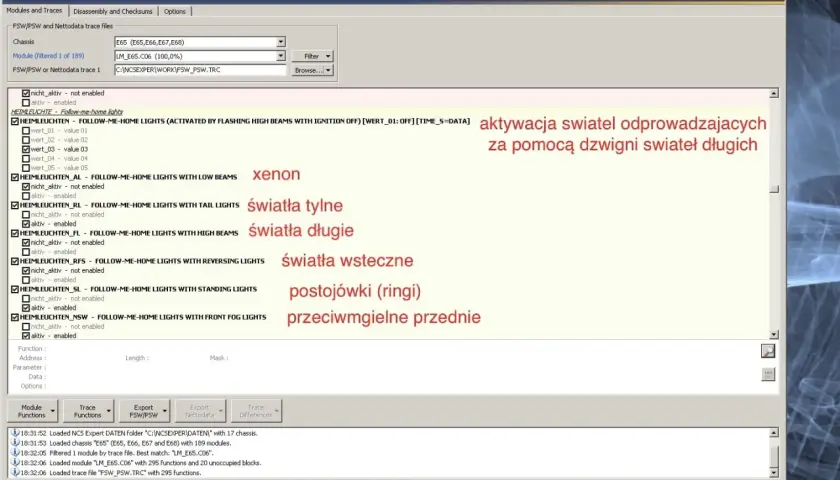Uncheck nicht_aktiv under HEIMLEUCHTEN_FL

26,243
